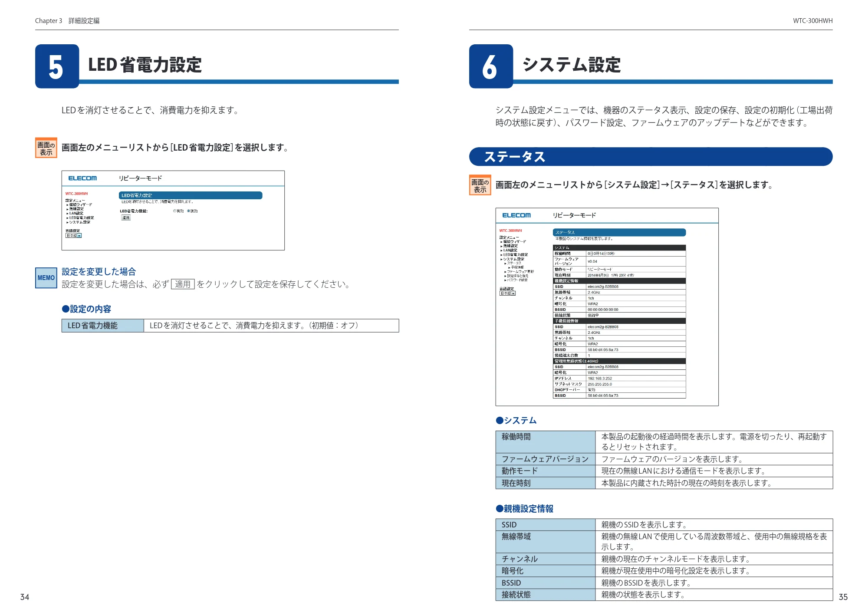Select the 有効 radio button for LED省電力機能
Viewport: 868px width, 616px height.
click(175, 211)
